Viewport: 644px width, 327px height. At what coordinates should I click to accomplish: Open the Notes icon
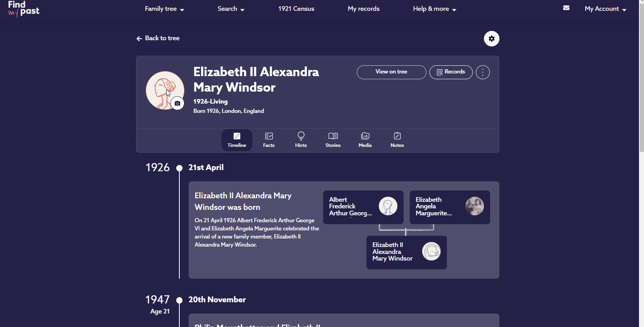[397, 139]
